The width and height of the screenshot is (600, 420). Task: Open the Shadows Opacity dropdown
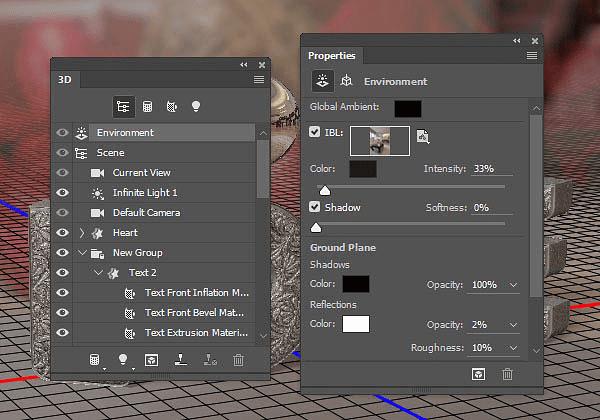click(x=514, y=285)
